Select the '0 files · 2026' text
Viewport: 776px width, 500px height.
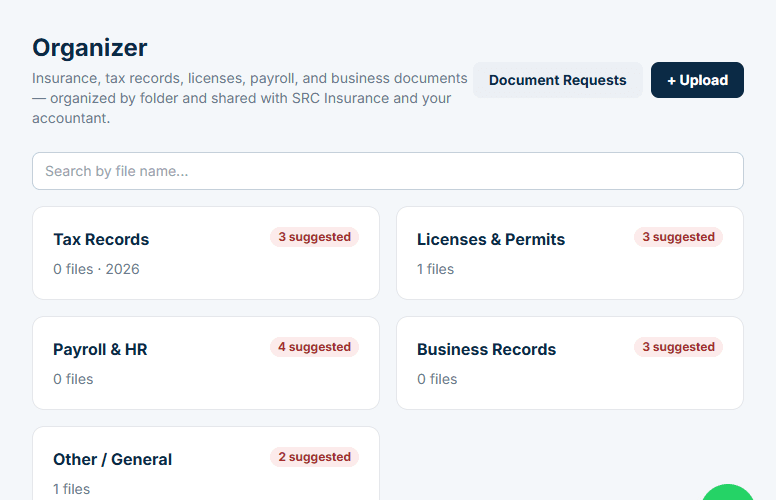pyautogui.click(x=97, y=269)
